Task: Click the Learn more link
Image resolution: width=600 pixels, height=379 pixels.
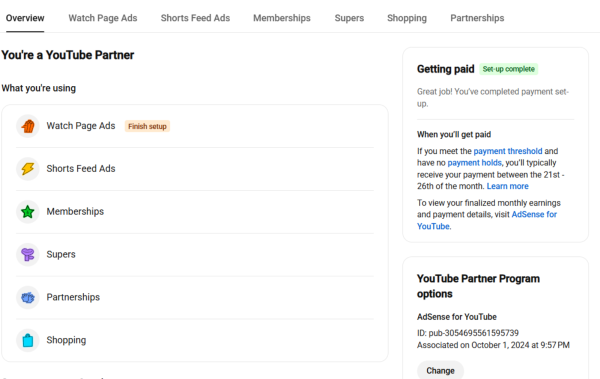Action: pyautogui.click(x=507, y=186)
